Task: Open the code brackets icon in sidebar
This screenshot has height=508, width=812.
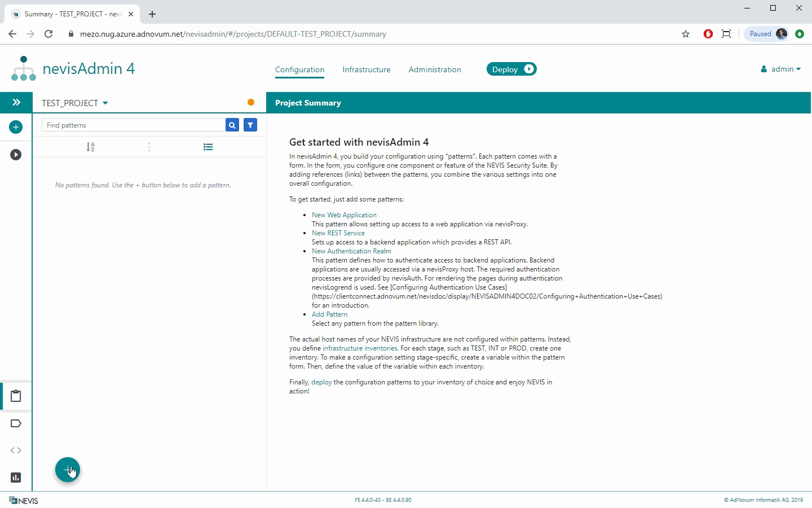Action: tap(16, 450)
